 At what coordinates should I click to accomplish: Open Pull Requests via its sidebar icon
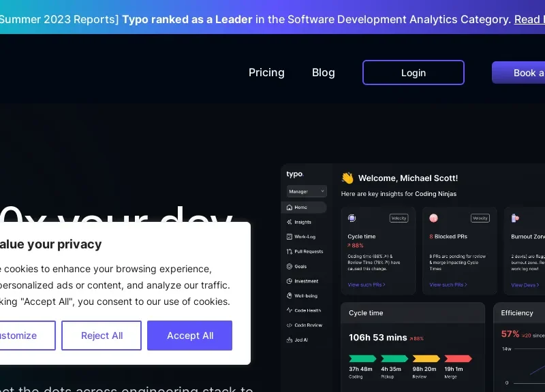290,251
